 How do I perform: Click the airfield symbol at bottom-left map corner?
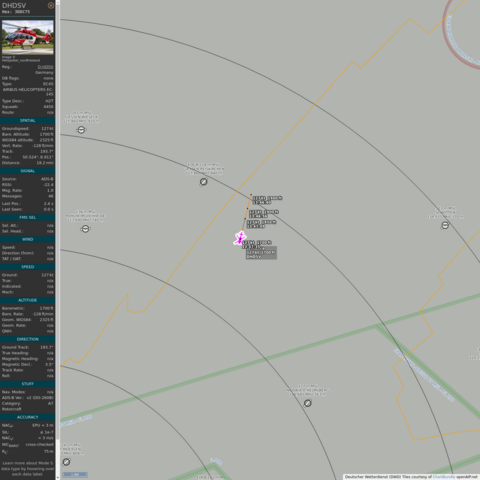pos(66,462)
